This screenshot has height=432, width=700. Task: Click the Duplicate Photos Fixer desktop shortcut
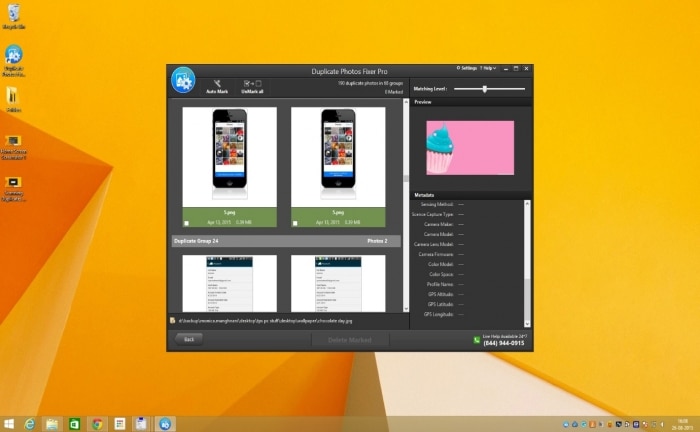pos(14,56)
